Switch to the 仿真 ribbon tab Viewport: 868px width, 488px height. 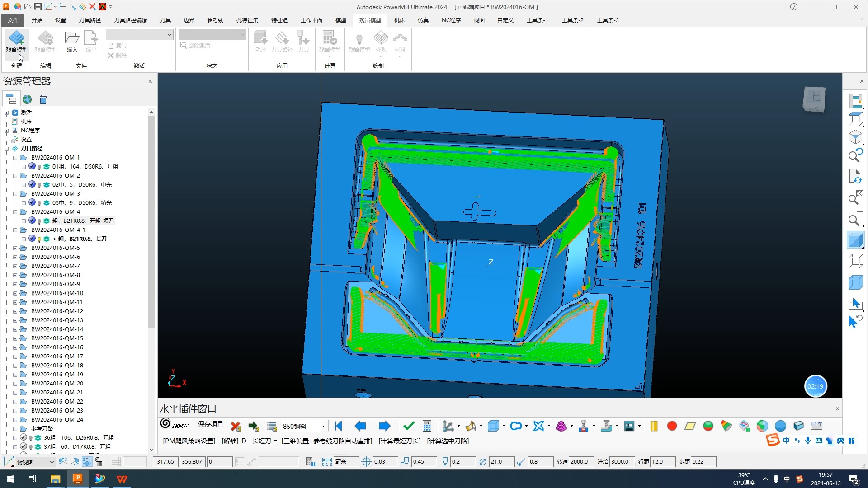pos(423,20)
